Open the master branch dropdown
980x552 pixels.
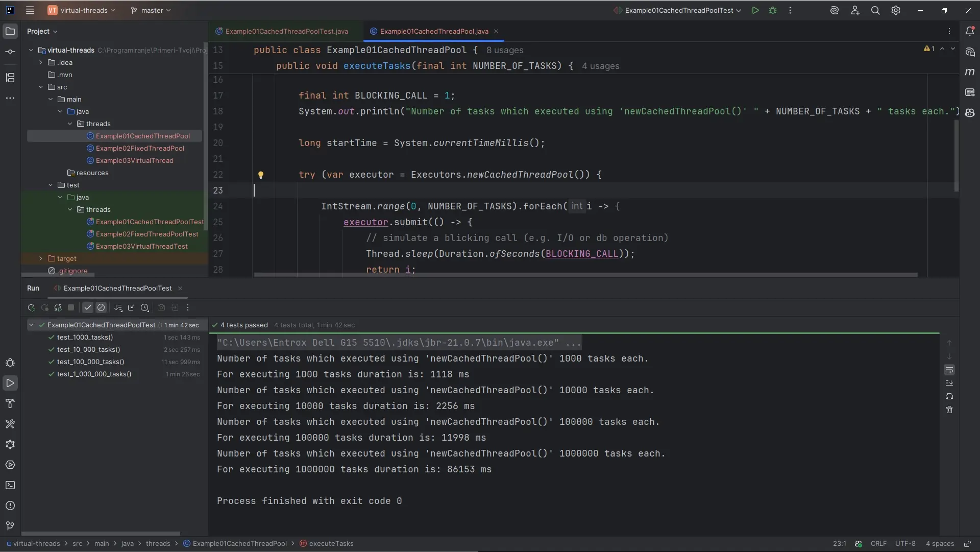point(151,10)
